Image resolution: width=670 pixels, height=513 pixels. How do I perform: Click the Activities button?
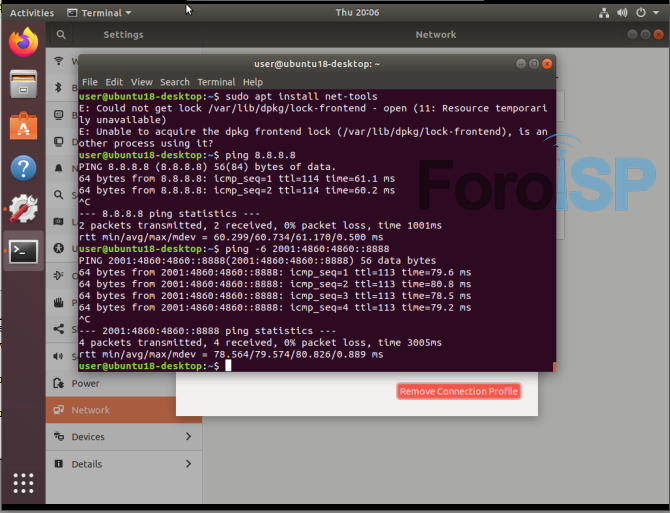click(x=32, y=13)
